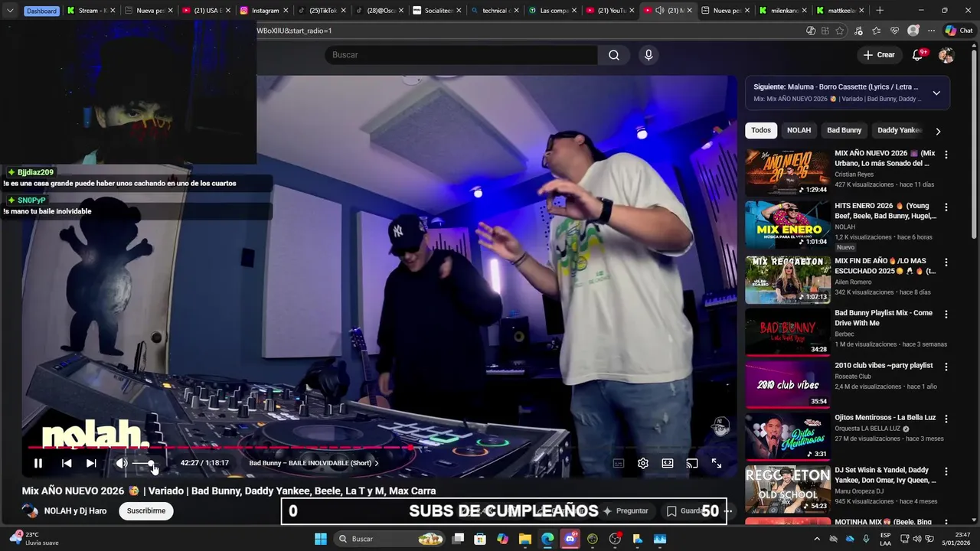Open Discord from the taskbar

[570, 539]
